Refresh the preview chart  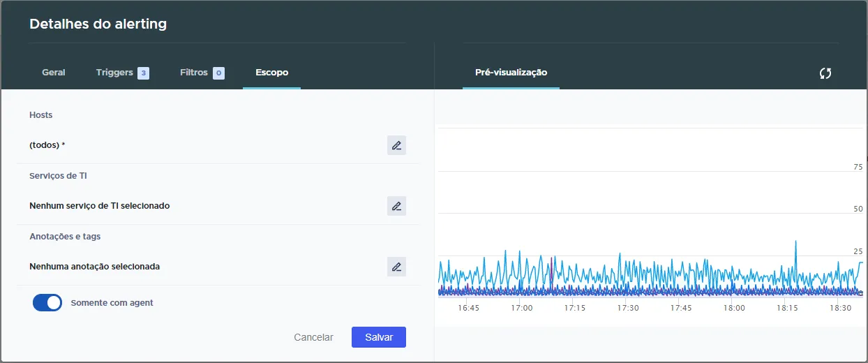click(825, 73)
